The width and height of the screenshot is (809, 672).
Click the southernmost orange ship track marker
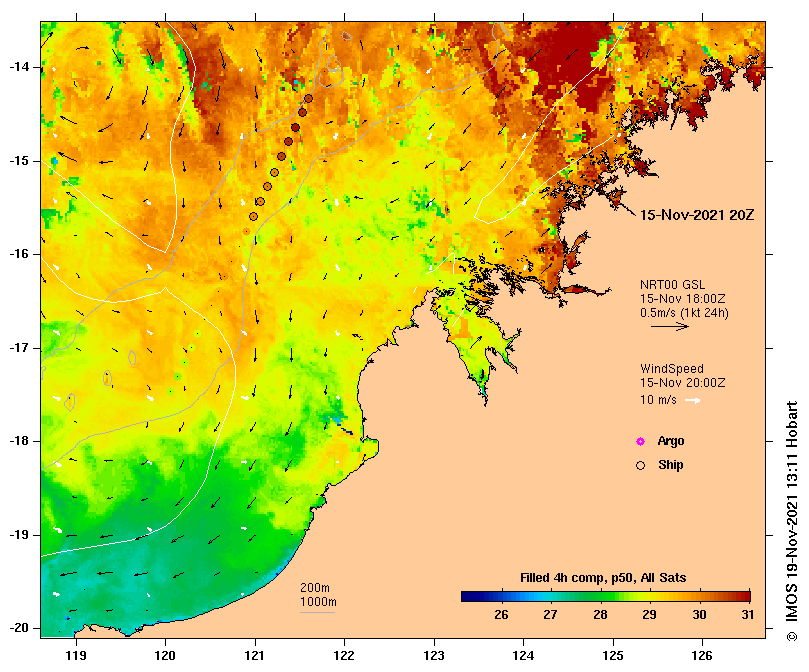[x=247, y=231]
